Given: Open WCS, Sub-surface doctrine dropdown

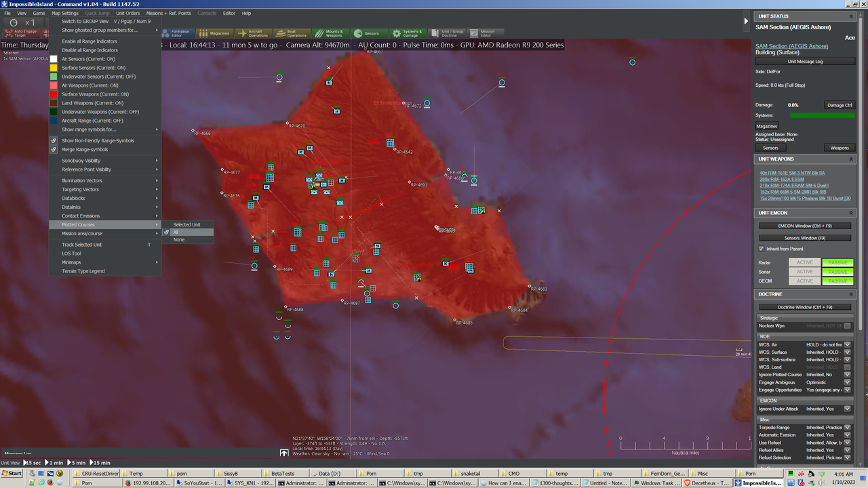Looking at the screenshot, I should pos(847,359).
